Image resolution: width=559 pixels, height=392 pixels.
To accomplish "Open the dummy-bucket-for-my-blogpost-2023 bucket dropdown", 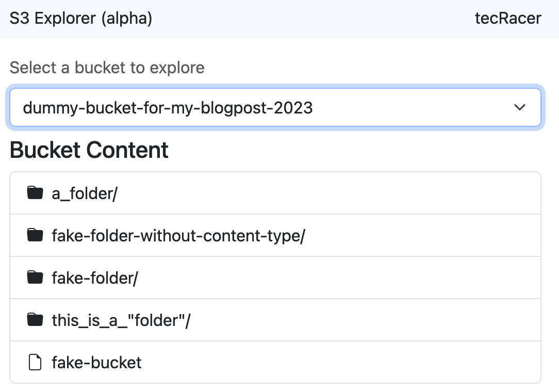I will (x=275, y=107).
